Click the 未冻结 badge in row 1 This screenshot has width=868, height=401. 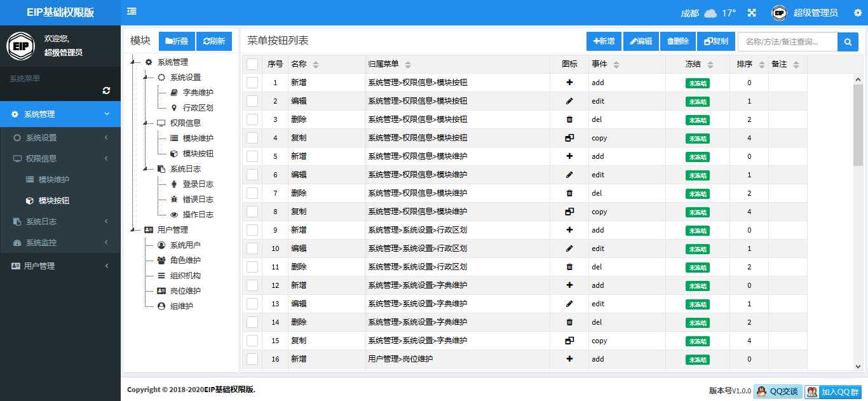[698, 83]
